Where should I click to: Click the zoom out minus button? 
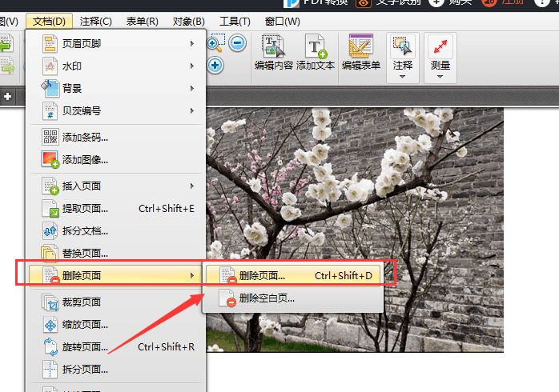pyautogui.click(x=237, y=43)
